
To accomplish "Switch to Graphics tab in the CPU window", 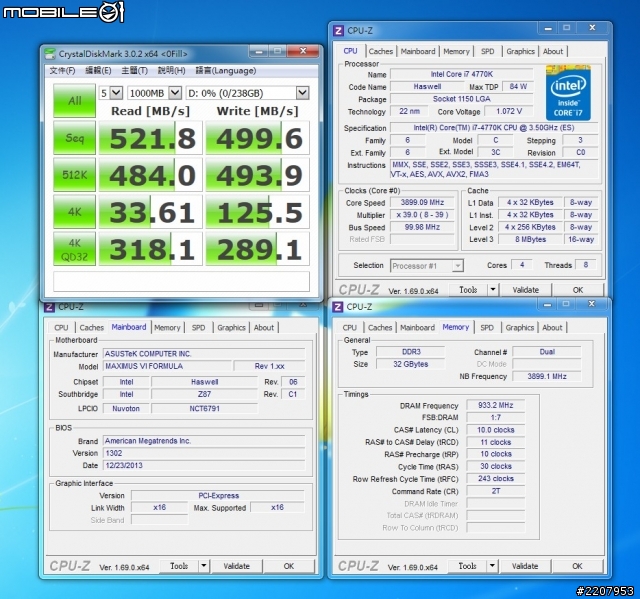I will (x=520, y=51).
